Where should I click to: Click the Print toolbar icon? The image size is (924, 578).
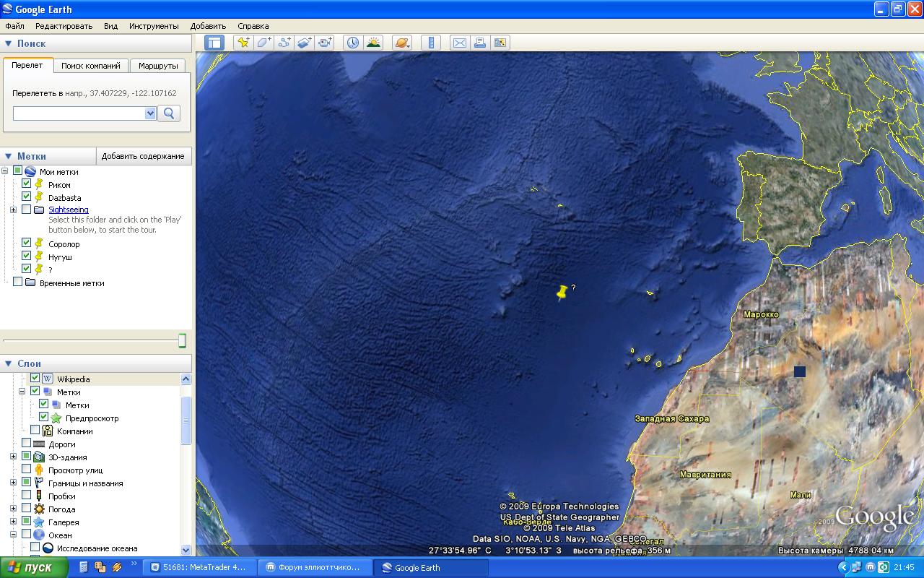click(x=480, y=43)
